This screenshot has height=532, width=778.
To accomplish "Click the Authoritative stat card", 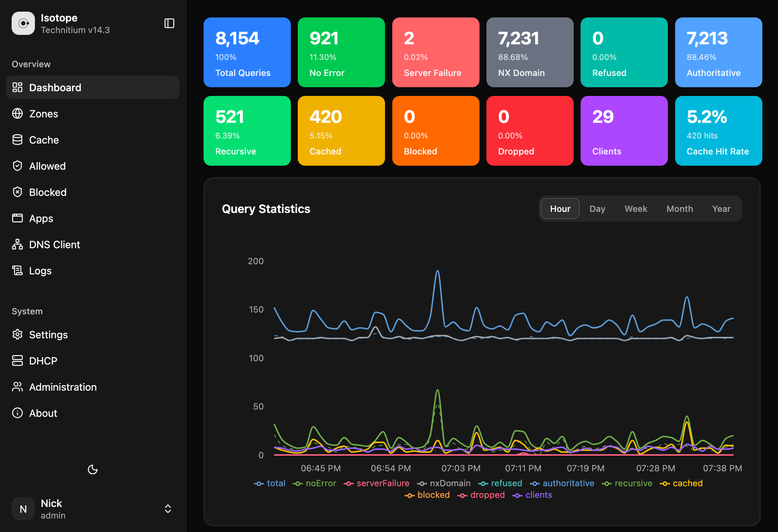I will [719, 52].
